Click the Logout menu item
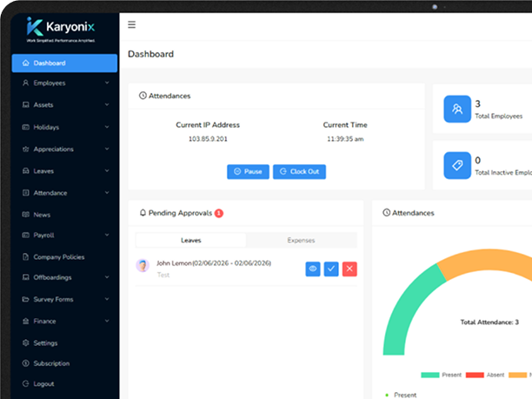The width and height of the screenshot is (532, 399). (x=64, y=383)
